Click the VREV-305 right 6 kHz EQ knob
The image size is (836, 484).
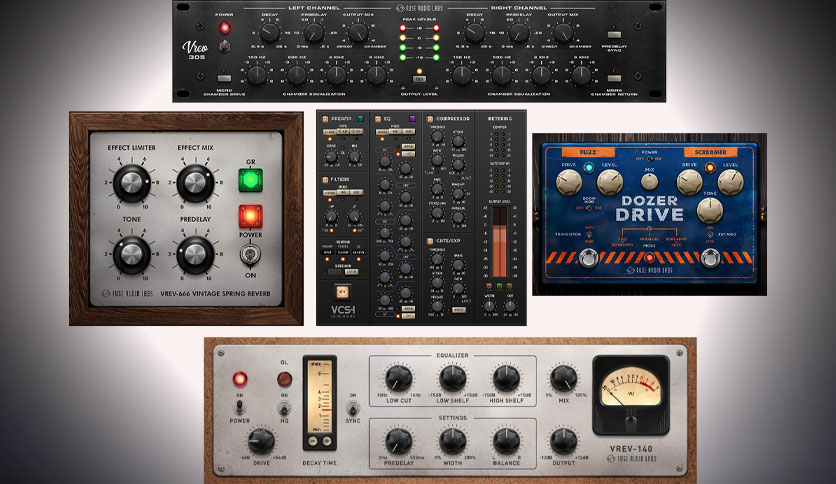click(581, 75)
